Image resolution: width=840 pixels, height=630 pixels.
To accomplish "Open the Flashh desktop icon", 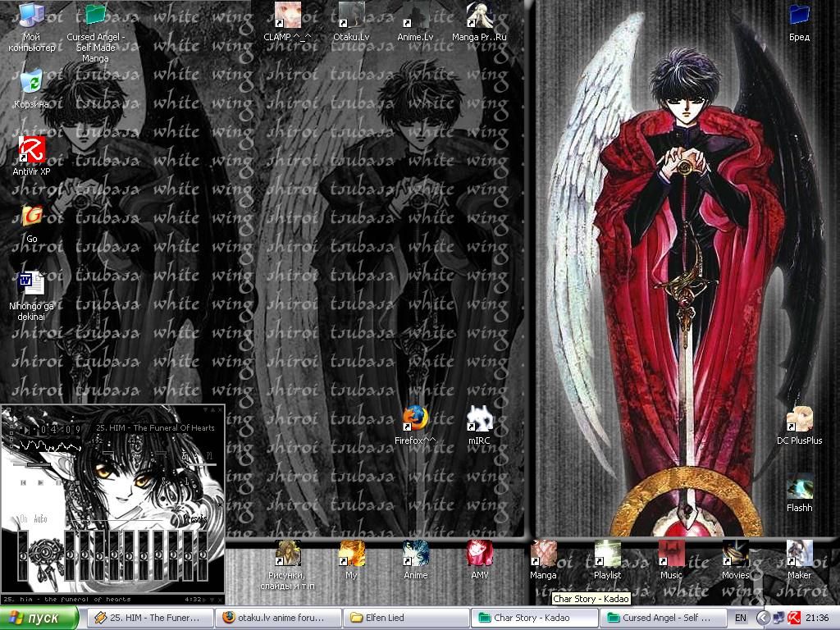I will point(799,493).
